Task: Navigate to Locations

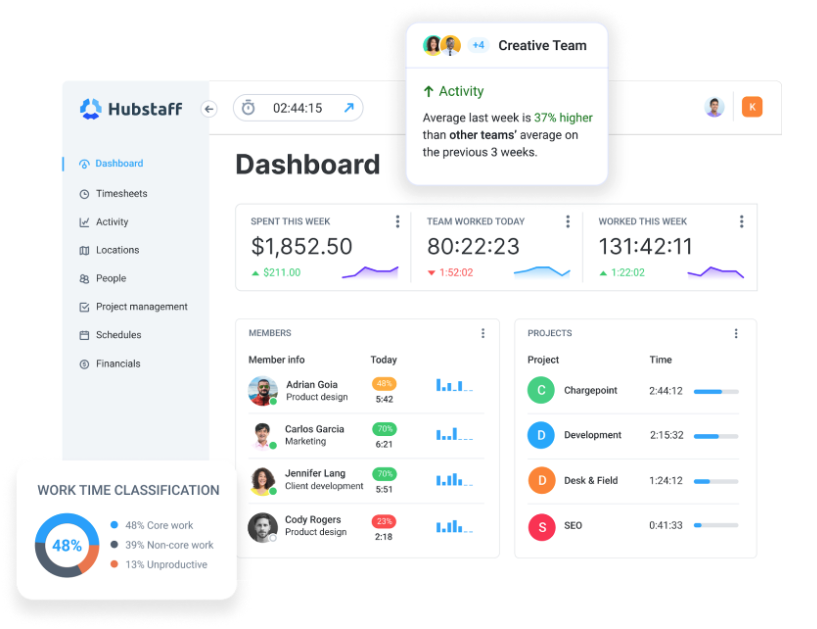Action: pos(117,250)
